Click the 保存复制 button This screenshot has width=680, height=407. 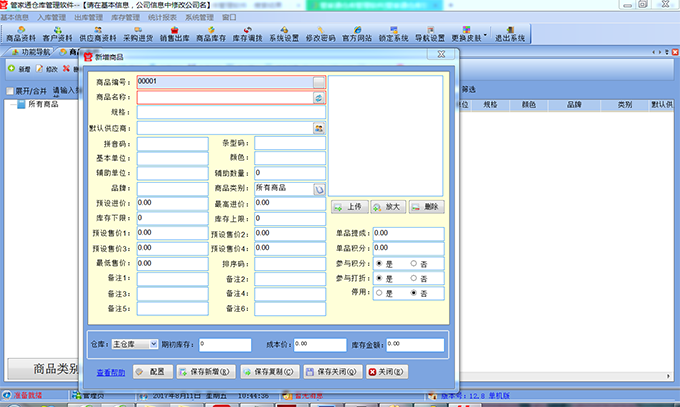[270, 372]
